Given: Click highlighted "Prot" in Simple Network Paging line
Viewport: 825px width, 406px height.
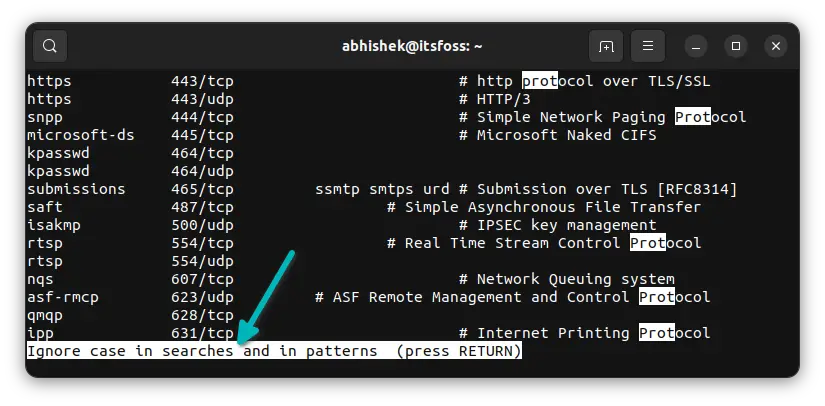Looking at the screenshot, I should 693,117.
